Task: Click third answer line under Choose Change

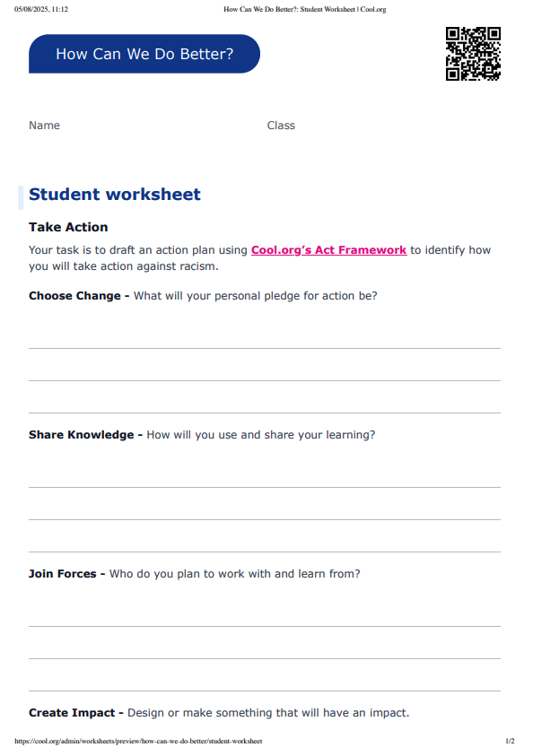Action: coord(265,413)
